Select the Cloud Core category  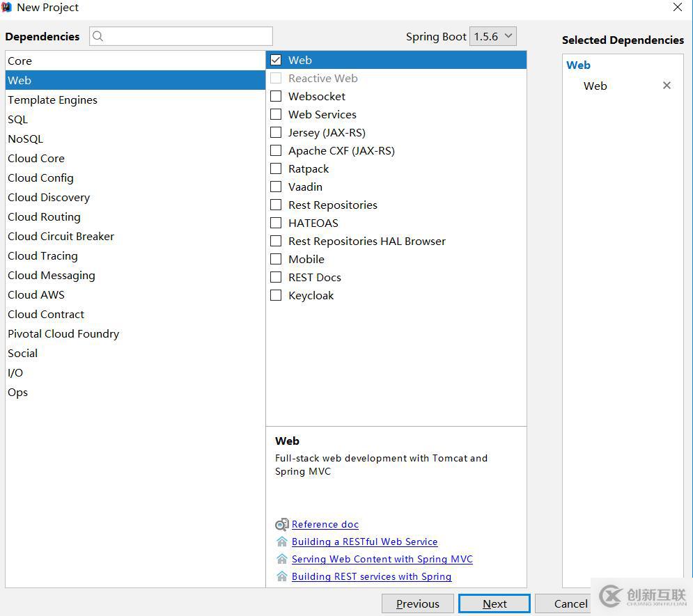click(x=135, y=158)
